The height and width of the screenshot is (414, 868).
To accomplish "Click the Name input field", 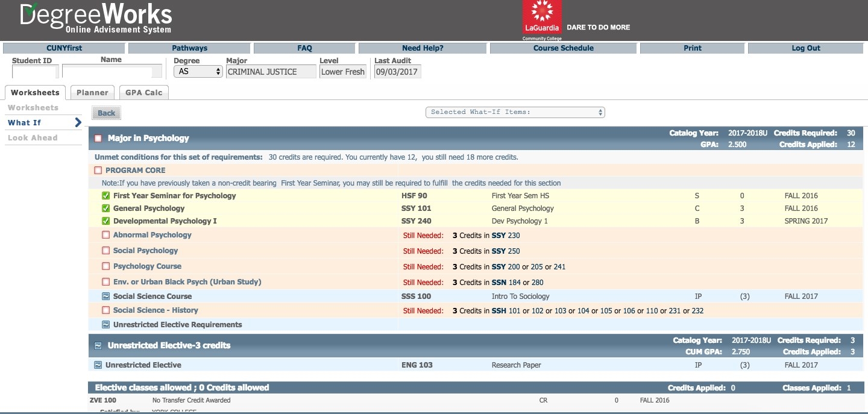I will coord(112,72).
